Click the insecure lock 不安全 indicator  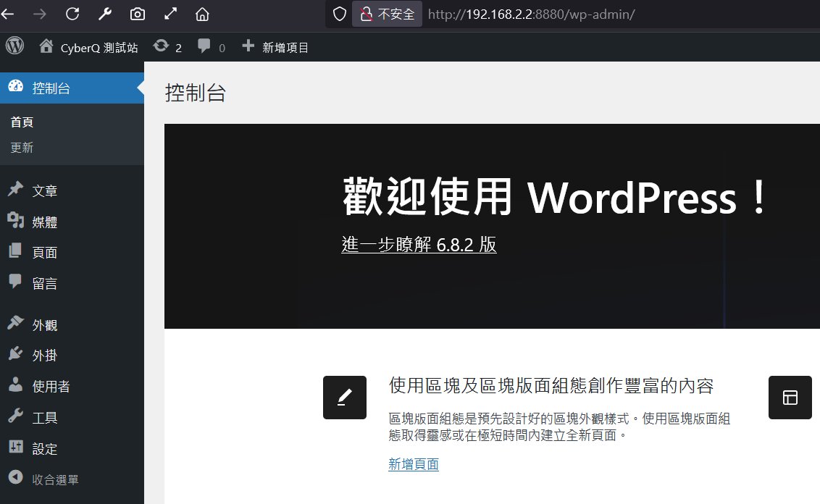pyautogui.click(x=388, y=14)
